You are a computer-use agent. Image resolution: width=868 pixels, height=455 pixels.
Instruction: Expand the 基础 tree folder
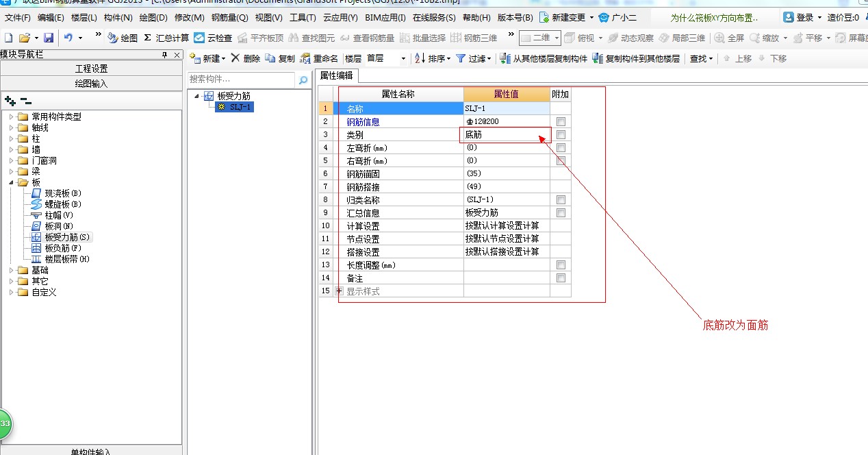click(x=12, y=270)
